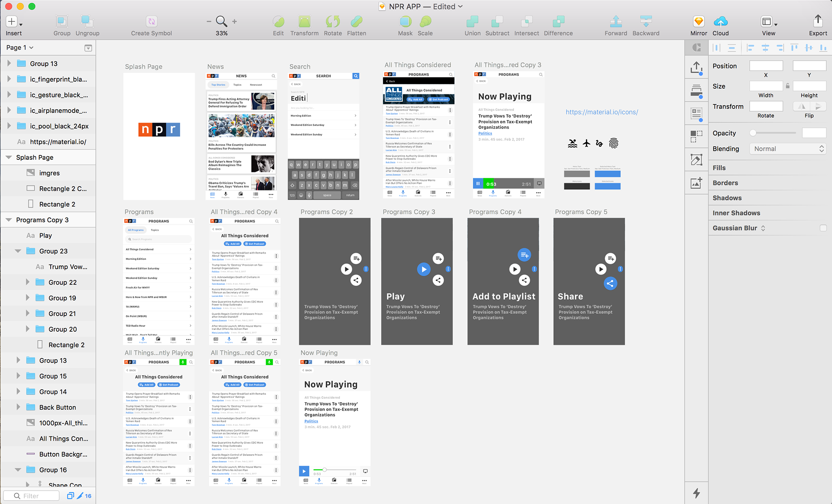
Task: Open Sketch Mirror
Action: click(x=699, y=22)
